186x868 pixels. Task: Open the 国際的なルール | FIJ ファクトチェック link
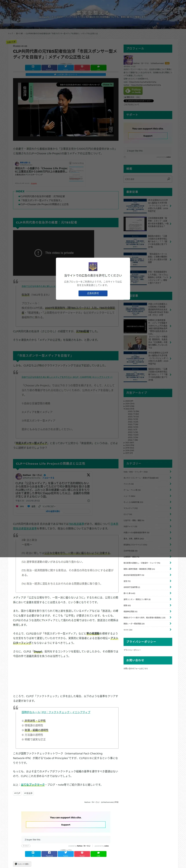coord(56,712)
